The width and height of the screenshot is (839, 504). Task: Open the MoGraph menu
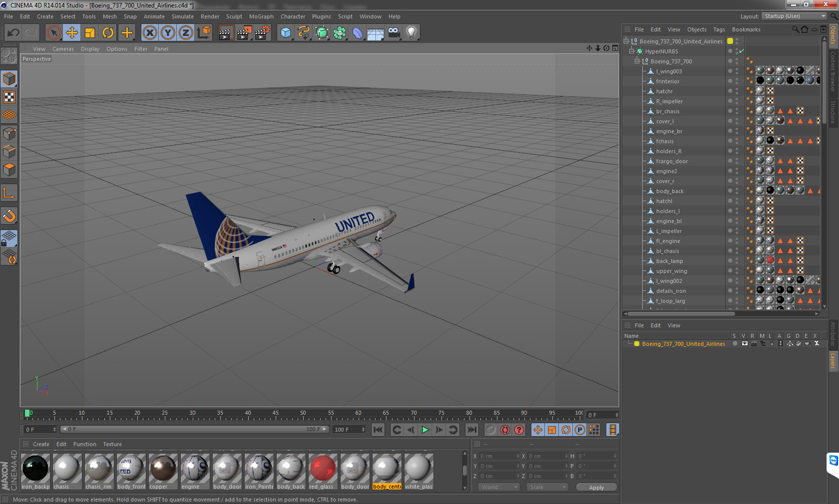click(x=261, y=16)
